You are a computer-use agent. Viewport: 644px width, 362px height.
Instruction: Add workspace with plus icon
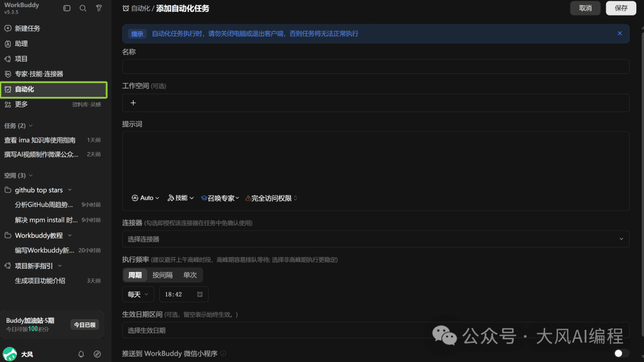[133, 103]
